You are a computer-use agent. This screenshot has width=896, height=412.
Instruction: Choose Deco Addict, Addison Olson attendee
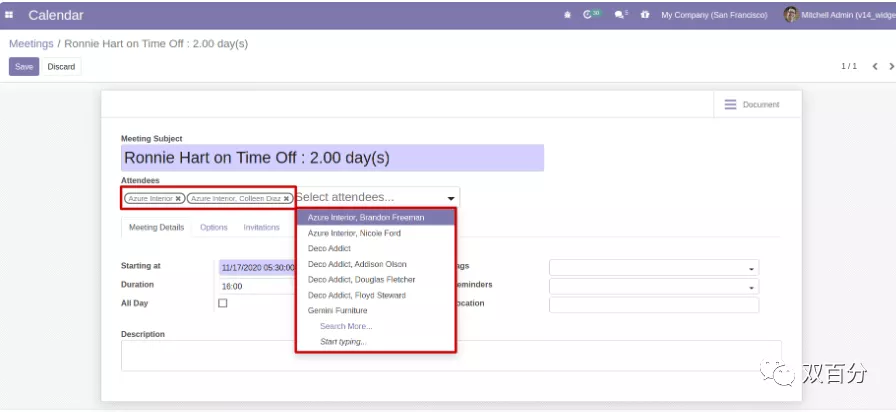point(375,264)
